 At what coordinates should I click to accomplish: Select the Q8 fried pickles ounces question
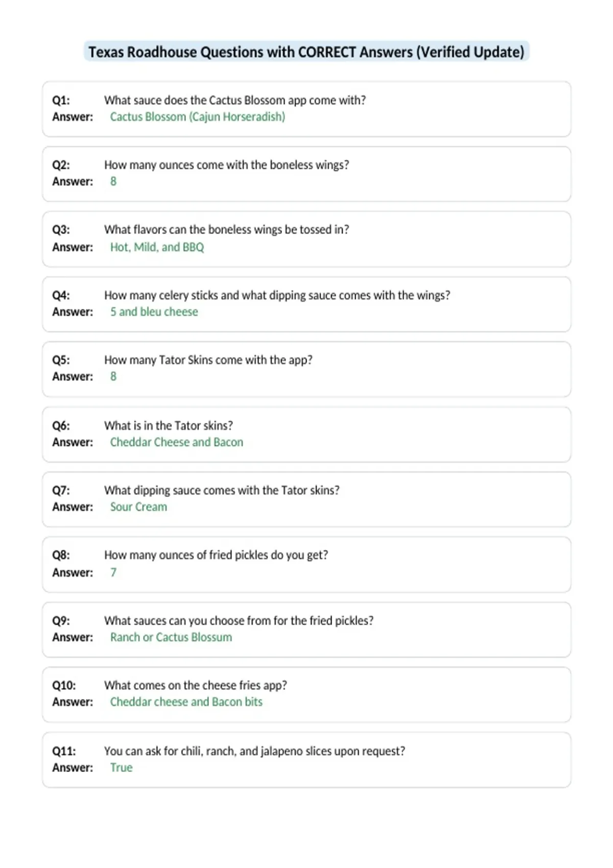pos(216,555)
